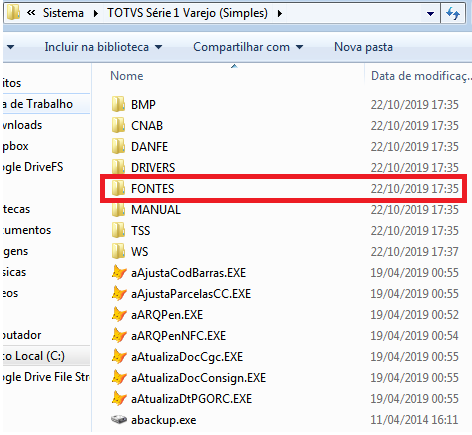The height and width of the screenshot is (435, 472).
Task: Open the DRIVERS folder icon
Action: point(118,167)
